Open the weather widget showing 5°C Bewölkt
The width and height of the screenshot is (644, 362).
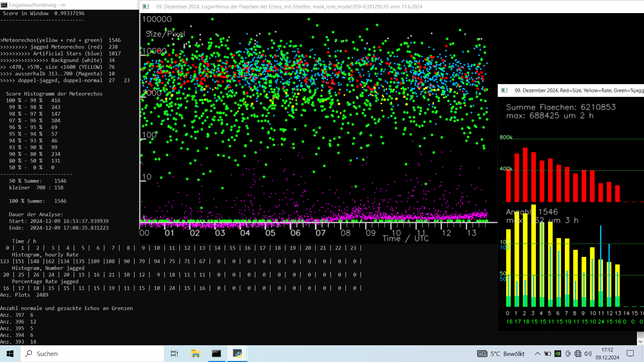click(x=501, y=354)
